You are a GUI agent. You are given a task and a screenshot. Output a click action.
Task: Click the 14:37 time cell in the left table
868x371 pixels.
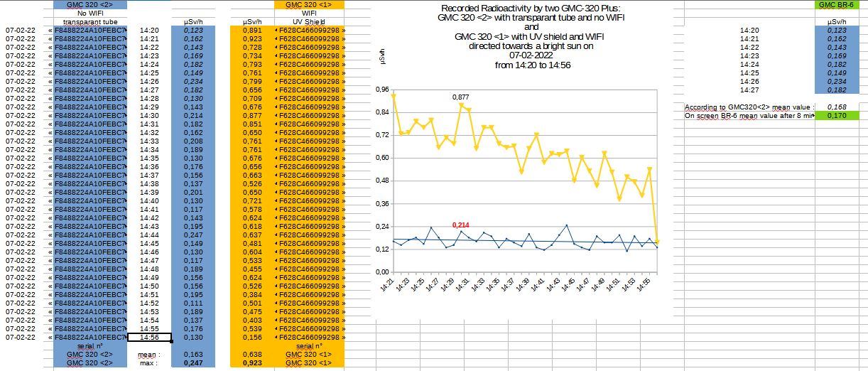pyautogui.click(x=149, y=176)
